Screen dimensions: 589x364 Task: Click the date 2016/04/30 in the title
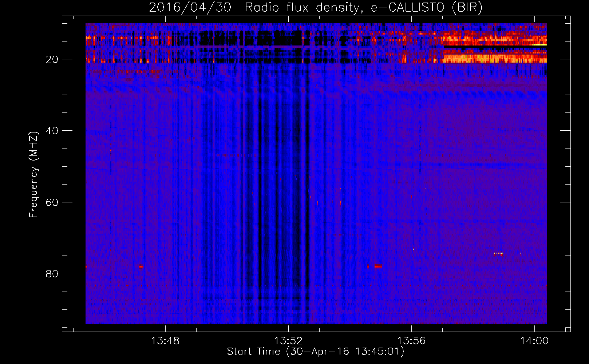pos(190,7)
